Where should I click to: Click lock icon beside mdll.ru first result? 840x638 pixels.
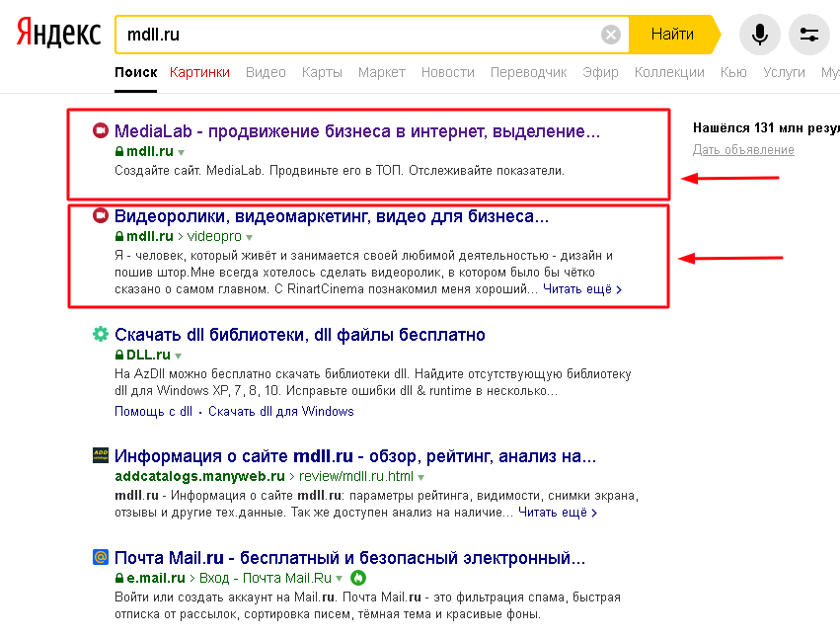119,152
